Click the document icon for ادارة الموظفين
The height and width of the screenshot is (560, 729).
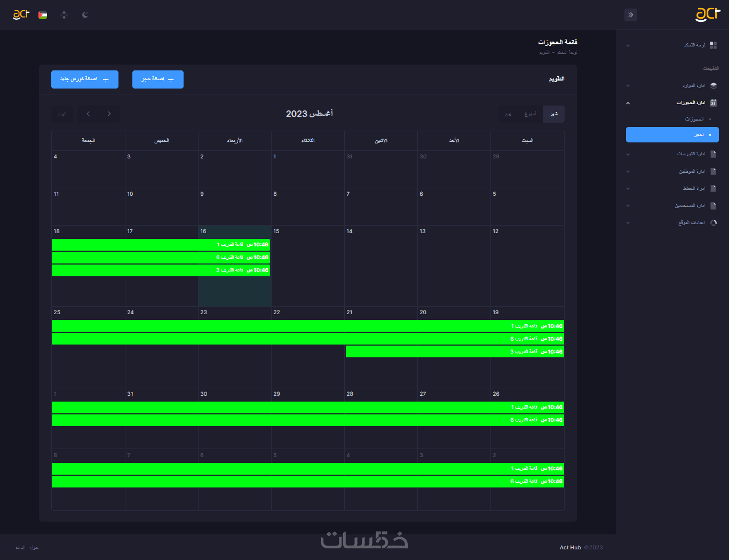pos(714,171)
